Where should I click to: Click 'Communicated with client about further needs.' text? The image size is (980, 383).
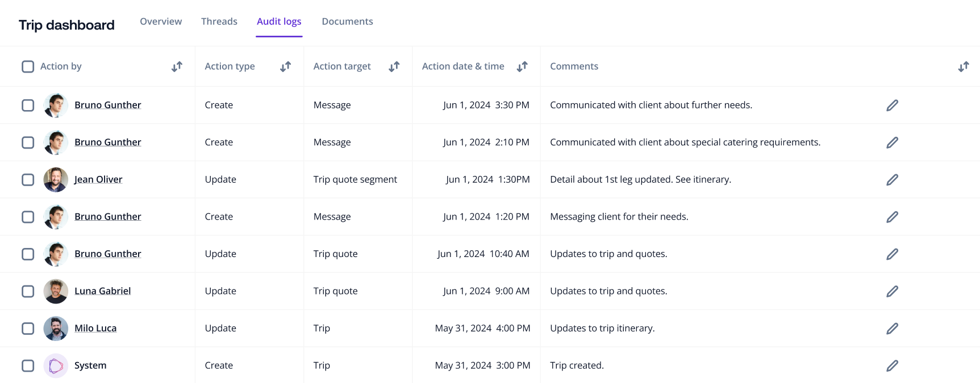point(651,105)
